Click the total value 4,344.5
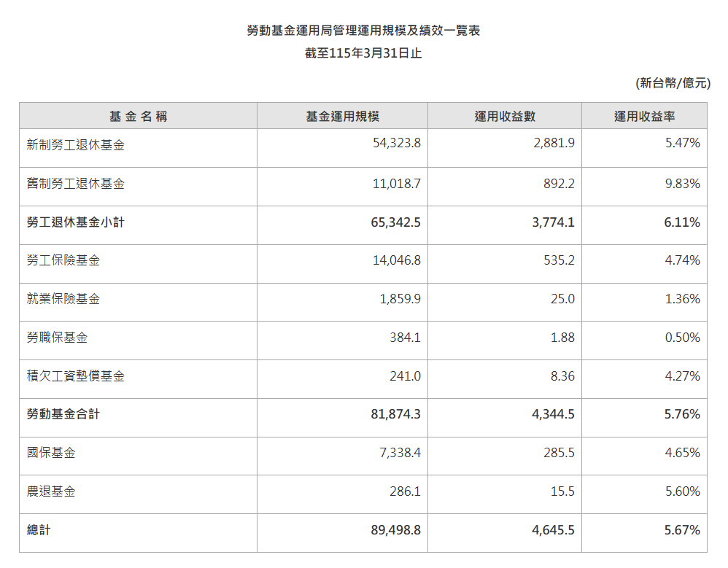728x568 pixels. click(x=553, y=414)
